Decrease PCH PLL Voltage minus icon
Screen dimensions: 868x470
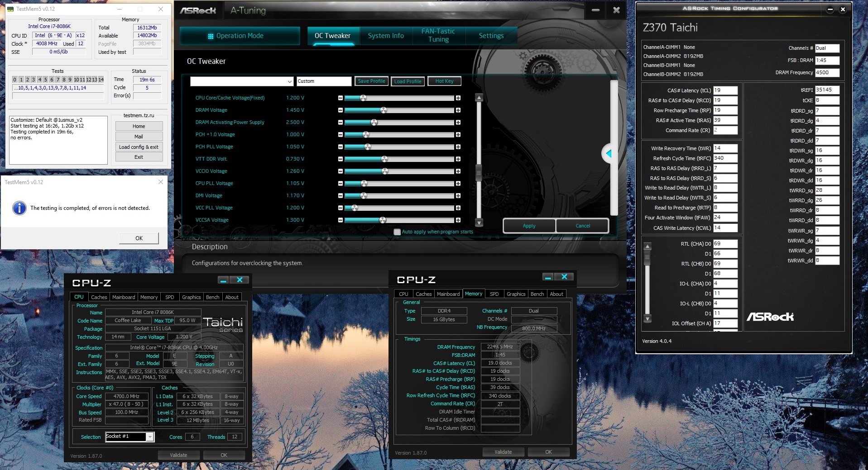click(340, 147)
